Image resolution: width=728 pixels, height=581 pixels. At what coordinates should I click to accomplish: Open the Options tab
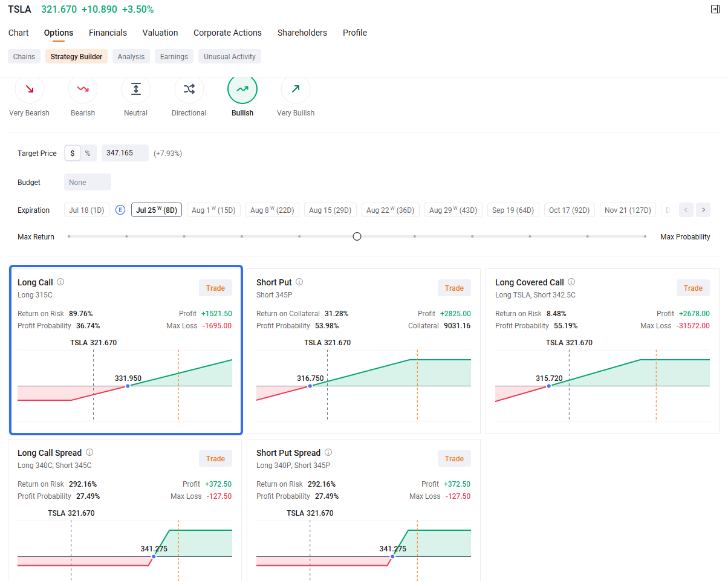click(59, 33)
